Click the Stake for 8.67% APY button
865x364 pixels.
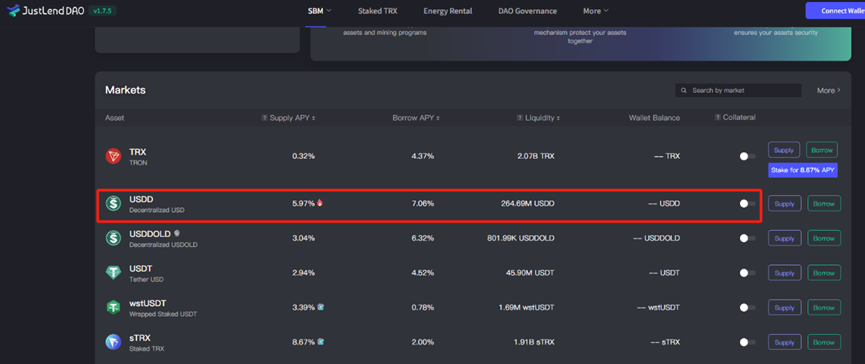(x=803, y=170)
